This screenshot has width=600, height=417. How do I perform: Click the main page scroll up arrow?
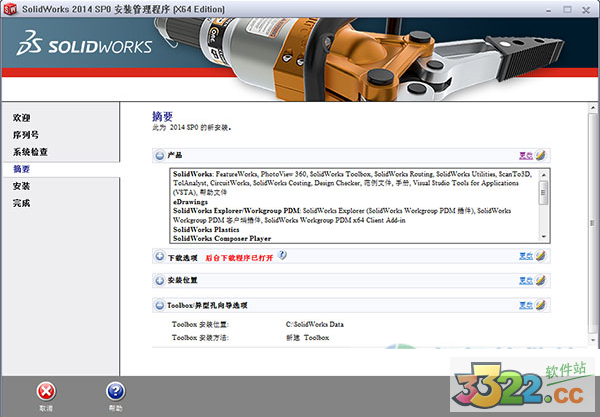click(593, 108)
